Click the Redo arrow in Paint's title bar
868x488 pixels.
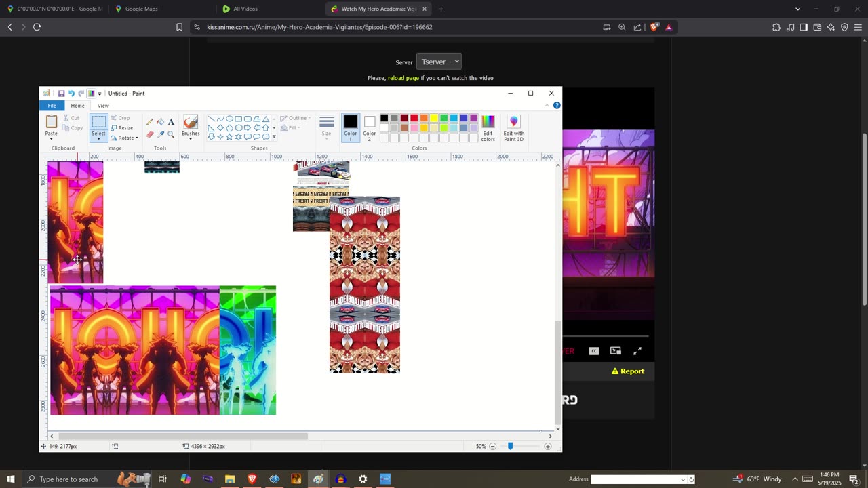pyautogui.click(x=81, y=94)
